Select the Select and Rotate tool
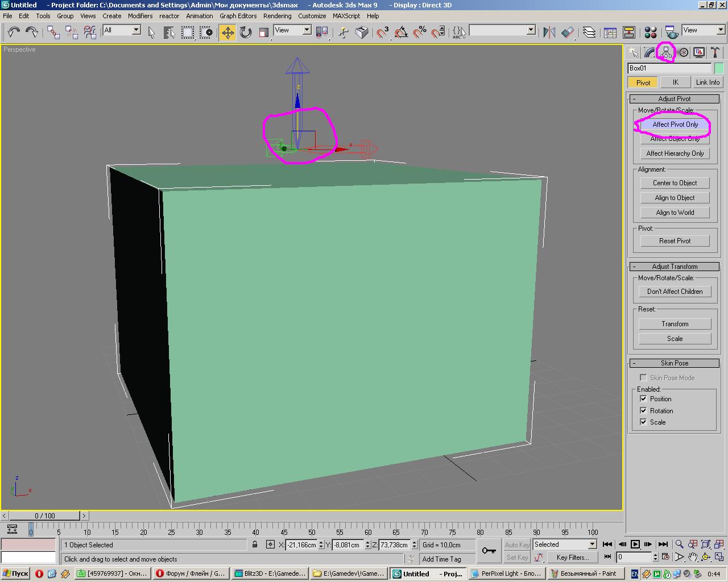 pos(246,32)
